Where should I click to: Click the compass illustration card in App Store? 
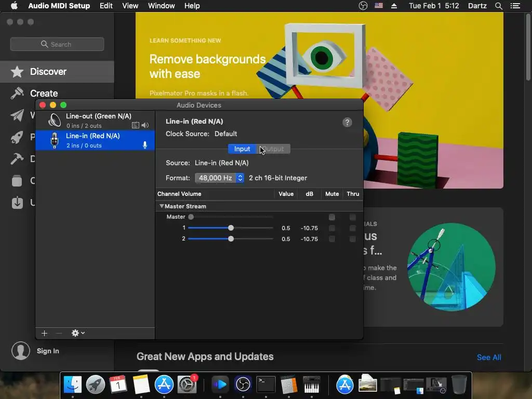tap(451, 267)
